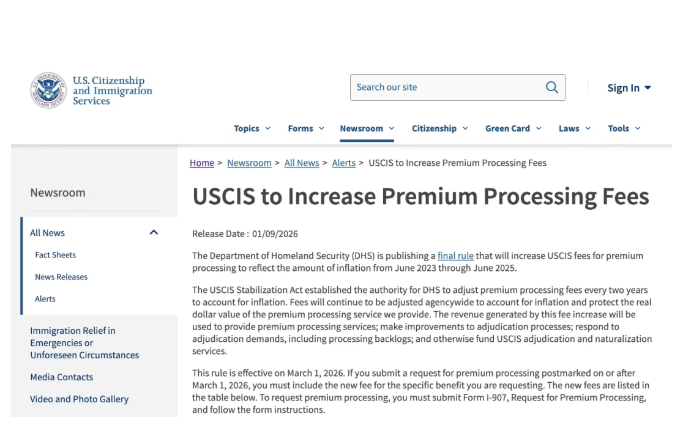Open the Sign In dropdown

[x=629, y=88]
